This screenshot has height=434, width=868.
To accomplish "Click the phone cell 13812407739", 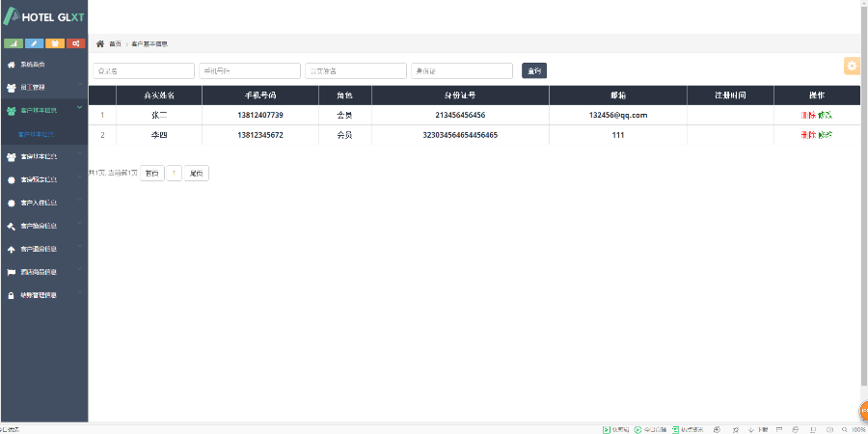I will coord(260,115).
